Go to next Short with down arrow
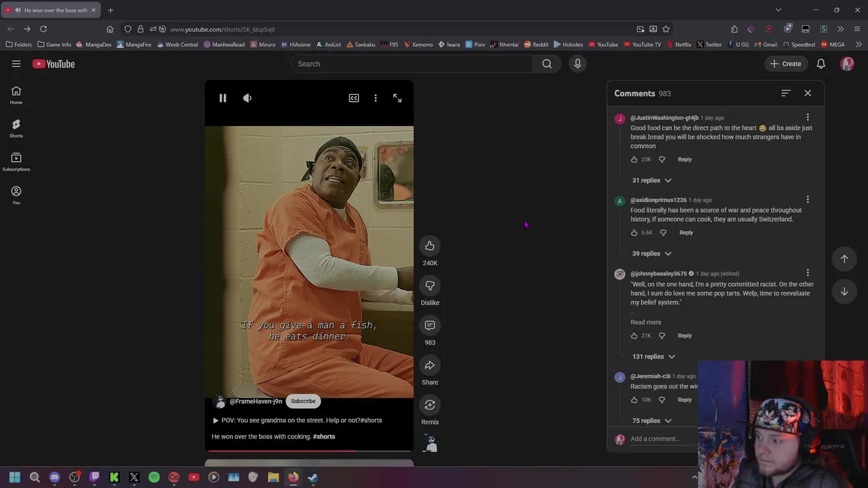Viewport: 868px width, 488px height. point(844,291)
